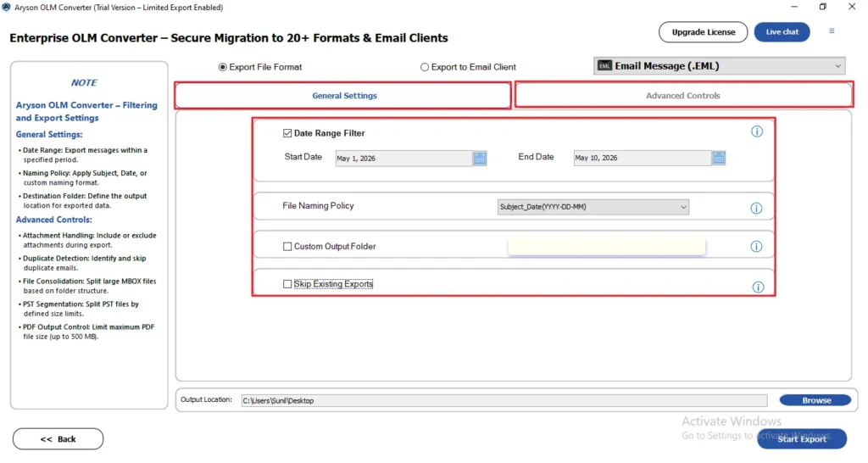Open the Start Date calendar picker icon
This screenshot has height=463, width=868.
click(480, 159)
